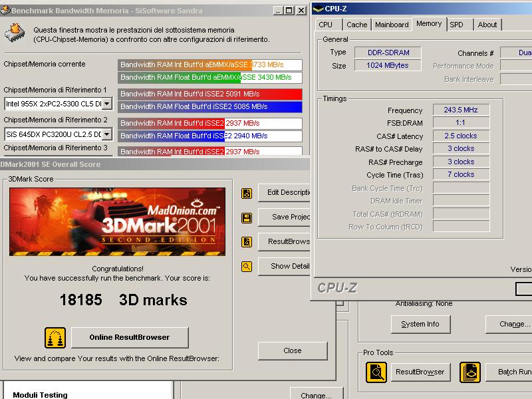Click the red Int Buff'd iSSE2 5091 bar
The width and height of the screenshot is (532, 399).
click(x=210, y=94)
